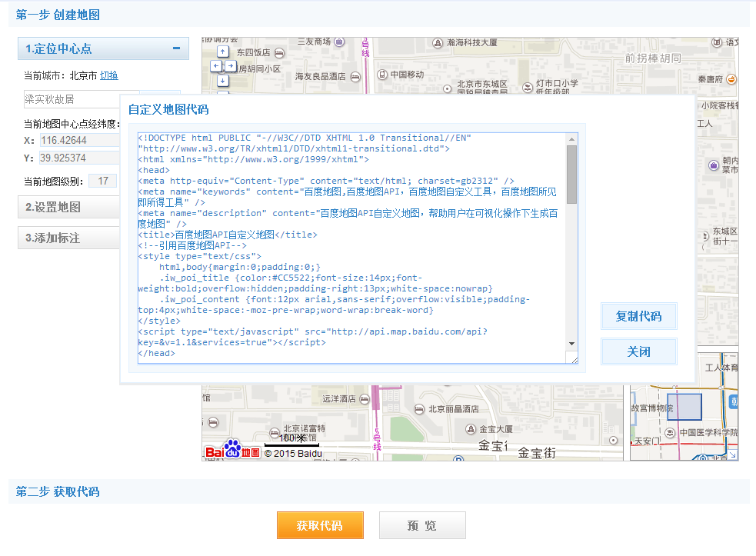756x556 pixels.
Task: Click the 故宫博物院 label in overview map
Action: [652, 408]
